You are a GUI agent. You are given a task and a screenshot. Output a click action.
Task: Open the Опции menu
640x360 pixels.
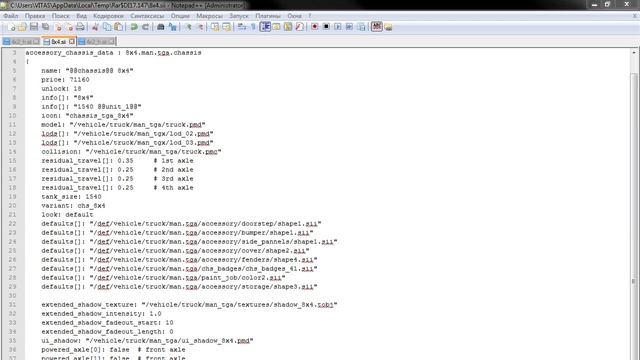click(x=180, y=16)
